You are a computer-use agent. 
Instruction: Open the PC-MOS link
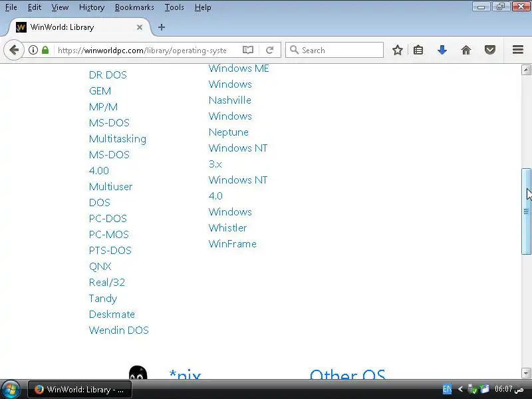point(109,234)
